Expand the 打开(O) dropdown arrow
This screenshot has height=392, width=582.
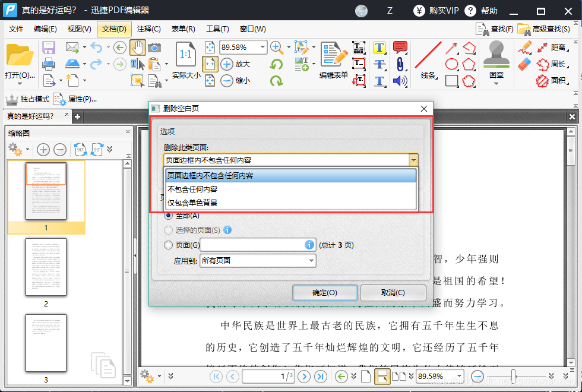20,84
